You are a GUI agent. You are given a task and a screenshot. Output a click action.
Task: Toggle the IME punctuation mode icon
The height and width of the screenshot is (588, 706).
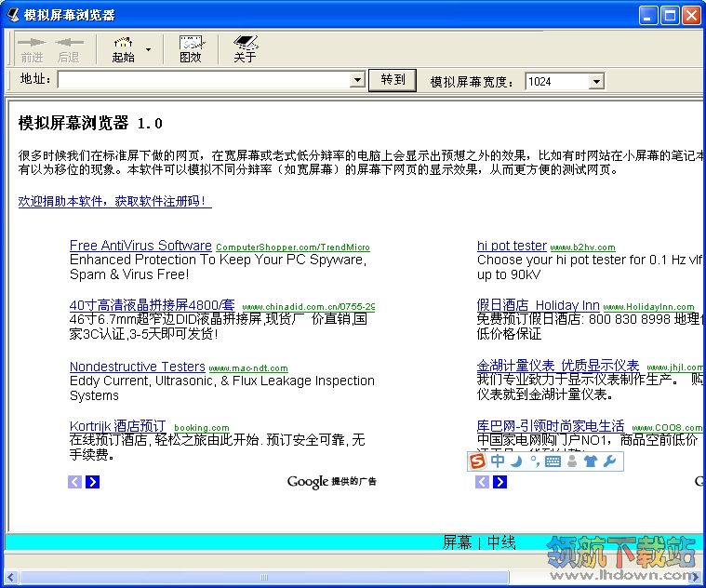535,461
